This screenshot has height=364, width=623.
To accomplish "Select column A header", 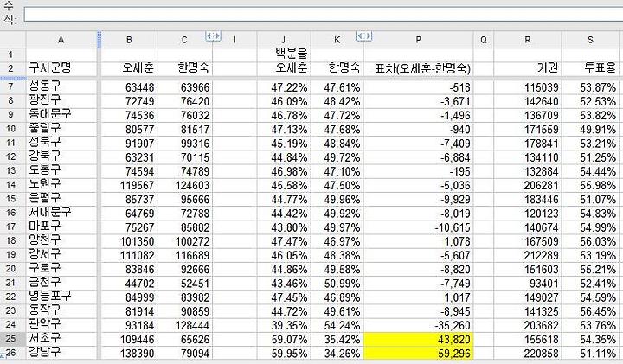I will [x=61, y=40].
